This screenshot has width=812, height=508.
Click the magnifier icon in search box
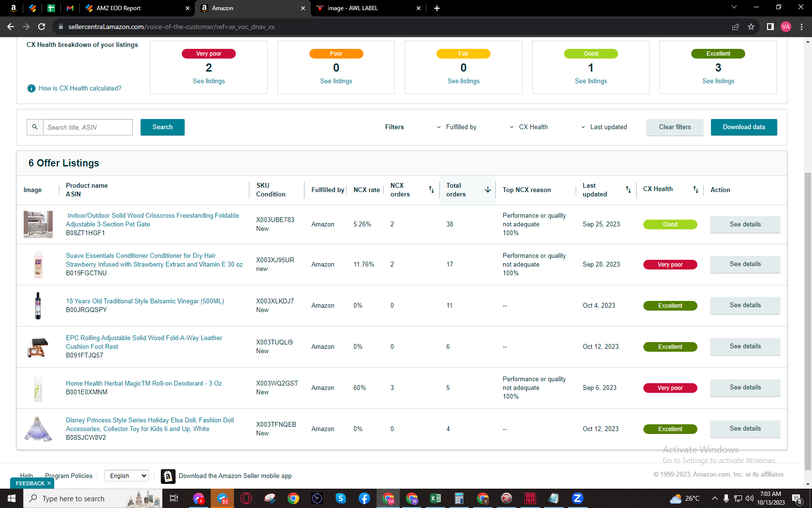35,127
